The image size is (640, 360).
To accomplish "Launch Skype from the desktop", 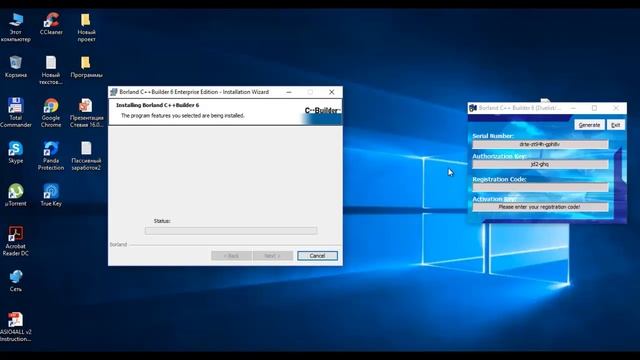I will pyautogui.click(x=16, y=152).
